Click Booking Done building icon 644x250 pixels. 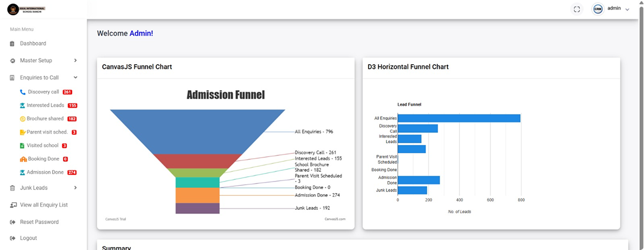click(x=23, y=159)
